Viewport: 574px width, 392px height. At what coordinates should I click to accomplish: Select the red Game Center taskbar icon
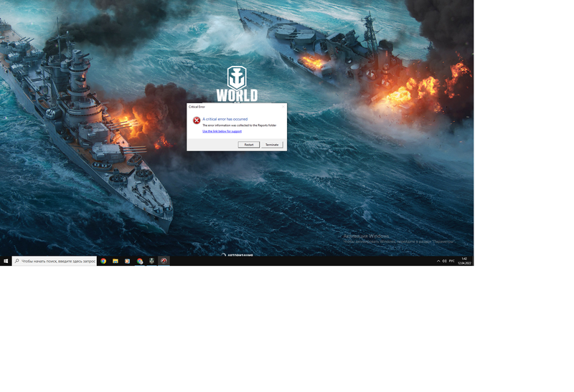pos(164,261)
